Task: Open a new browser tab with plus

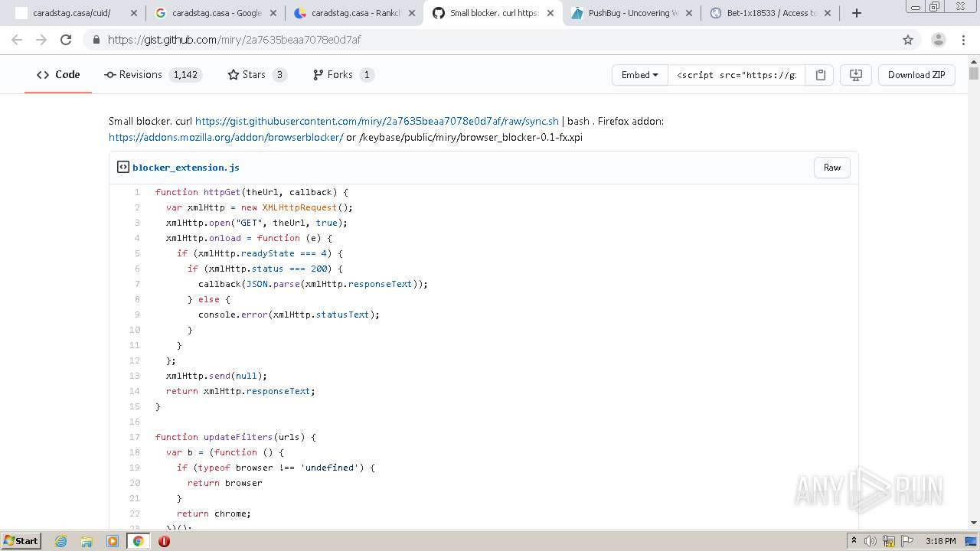Action: (857, 13)
